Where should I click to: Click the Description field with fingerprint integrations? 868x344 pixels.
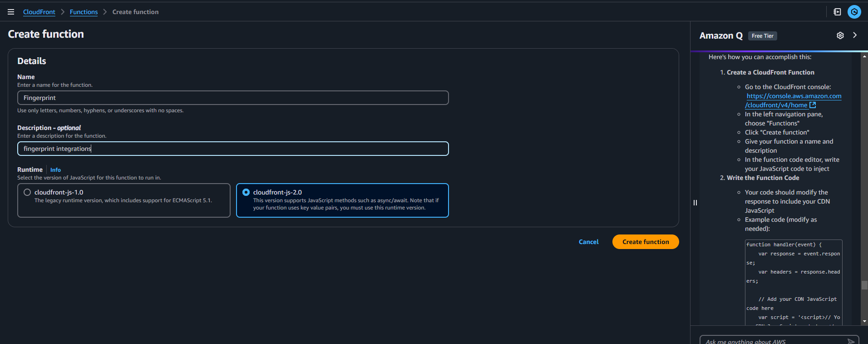233,149
